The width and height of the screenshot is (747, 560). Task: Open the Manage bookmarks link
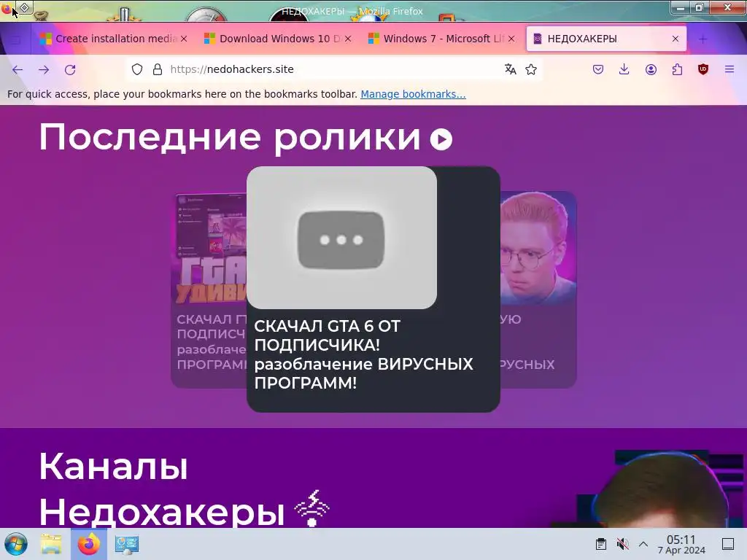[413, 94]
